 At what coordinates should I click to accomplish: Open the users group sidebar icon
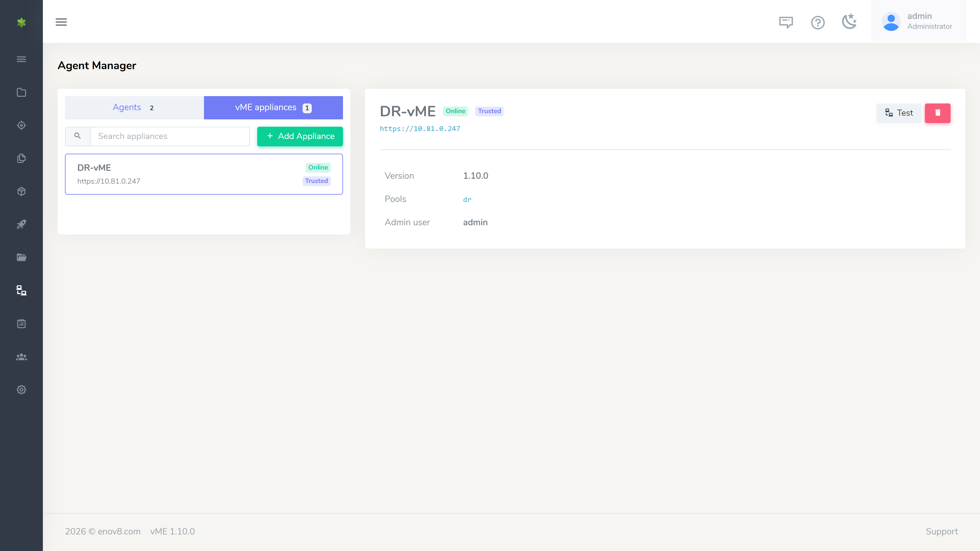[21, 357]
